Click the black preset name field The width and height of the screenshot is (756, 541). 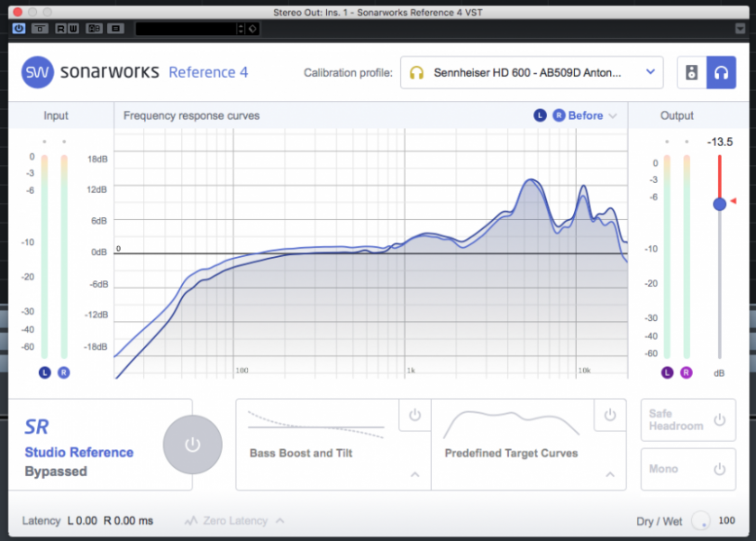187,29
